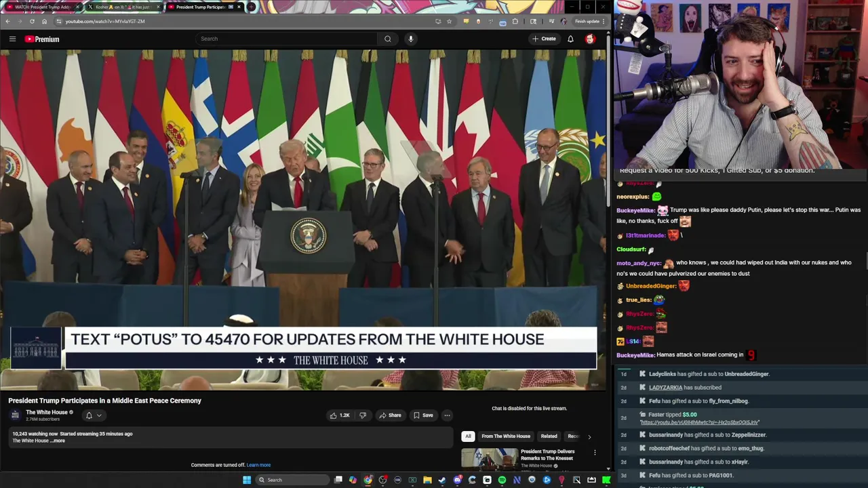This screenshot has height=488, width=868.
Task: Open Google Chrome from the taskbar
Action: point(368,480)
